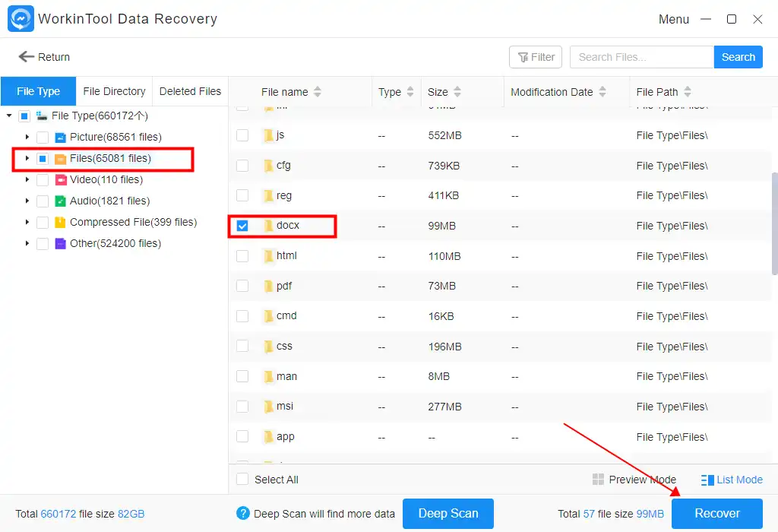This screenshot has width=778, height=532.
Task: Click the Search Files input field
Action: (x=641, y=57)
